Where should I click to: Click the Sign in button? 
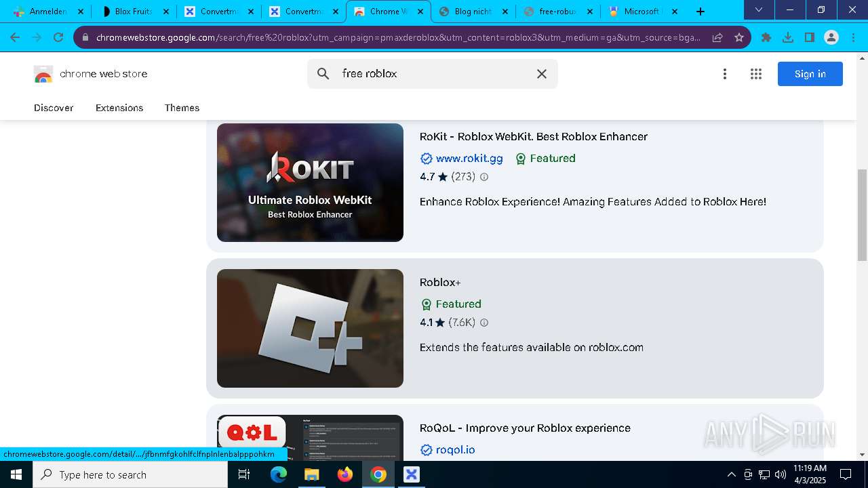click(x=810, y=74)
